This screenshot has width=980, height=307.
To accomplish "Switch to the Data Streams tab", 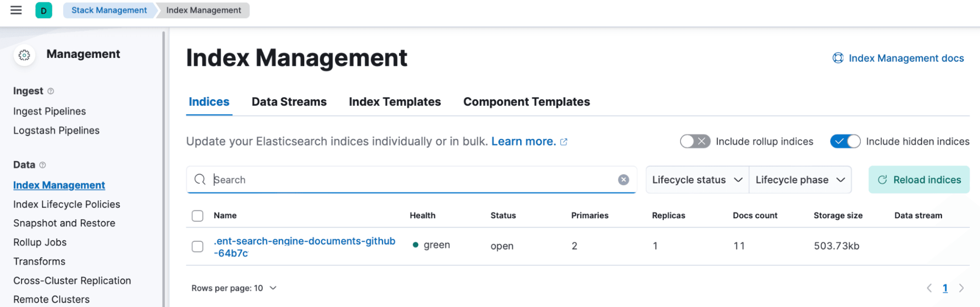I will click(x=289, y=102).
